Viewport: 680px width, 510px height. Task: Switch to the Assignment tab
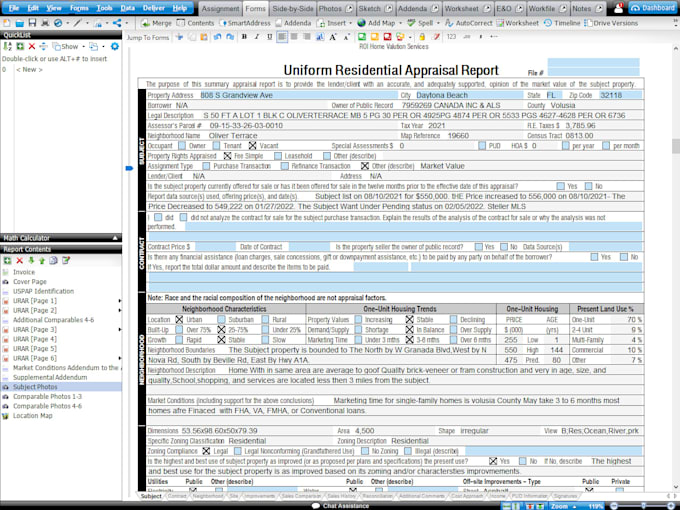(x=220, y=9)
